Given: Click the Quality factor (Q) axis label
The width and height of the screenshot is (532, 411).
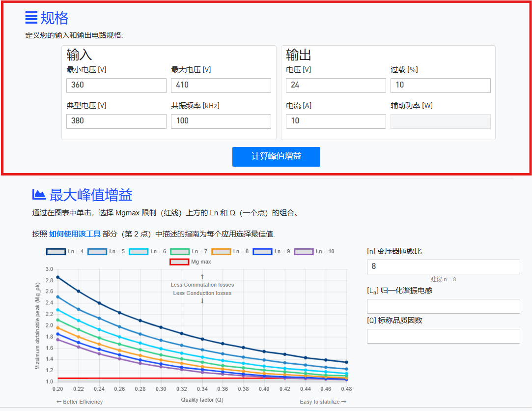Looking at the screenshot, I should 202,400.
